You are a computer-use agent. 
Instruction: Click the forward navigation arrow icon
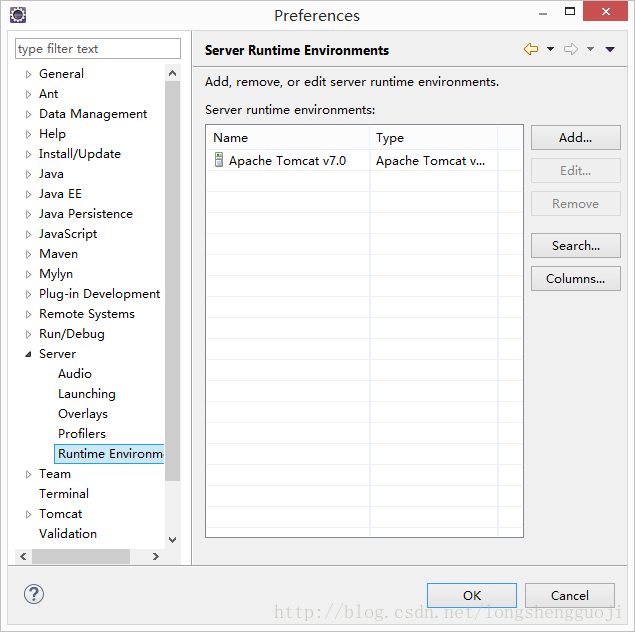pyautogui.click(x=571, y=49)
